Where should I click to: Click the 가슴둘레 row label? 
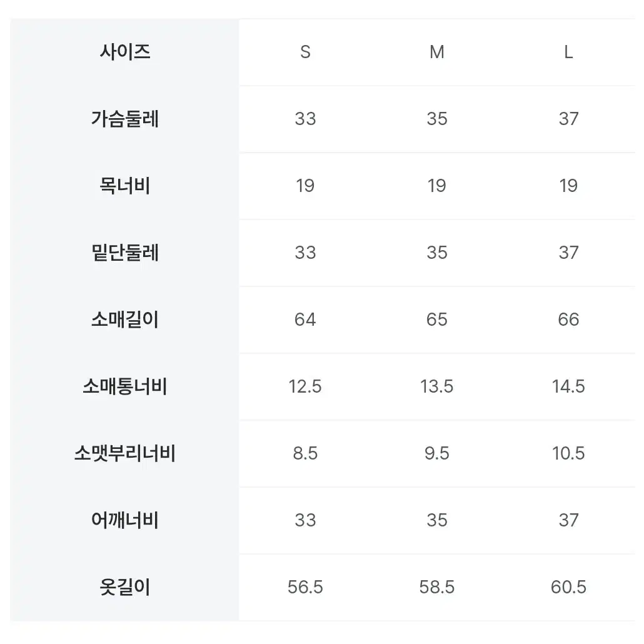tap(125, 119)
